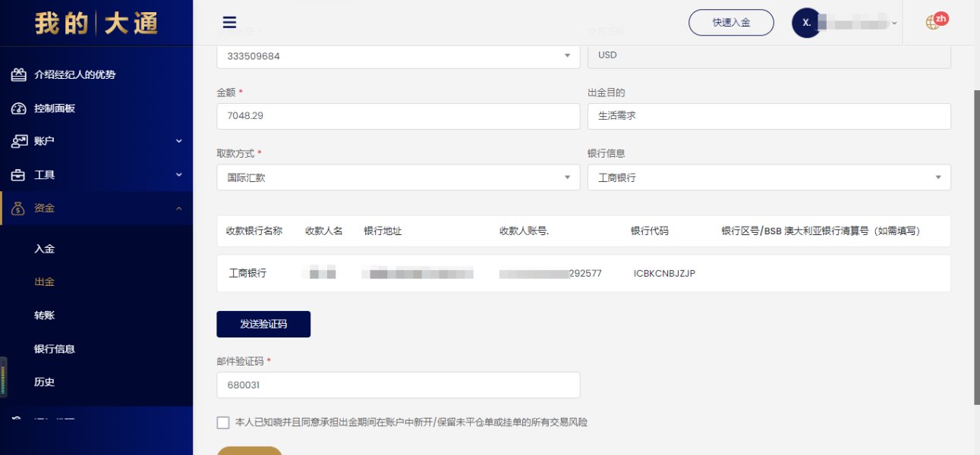Tick the 本人已知晓并且同意 risk agreement checkbox
This screenshot has width=980, height=455.
pyautogui.click(x=222, y=422)
